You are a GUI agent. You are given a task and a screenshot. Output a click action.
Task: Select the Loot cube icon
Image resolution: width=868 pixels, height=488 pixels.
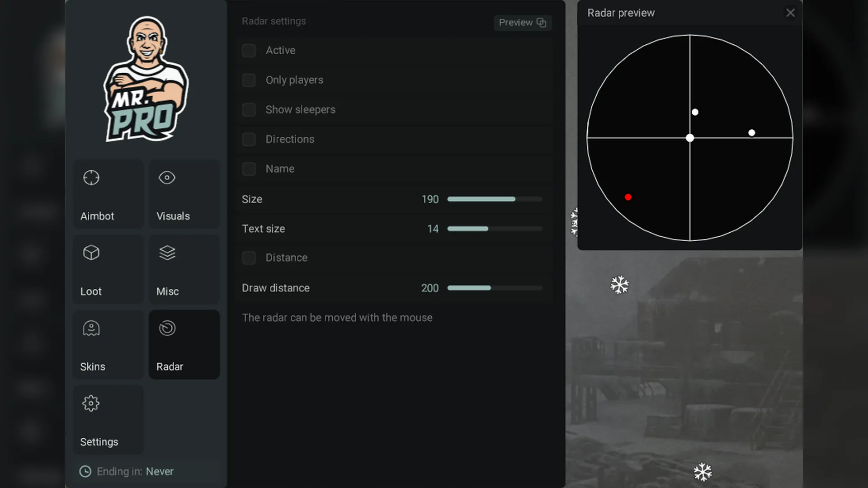(91, 253)
